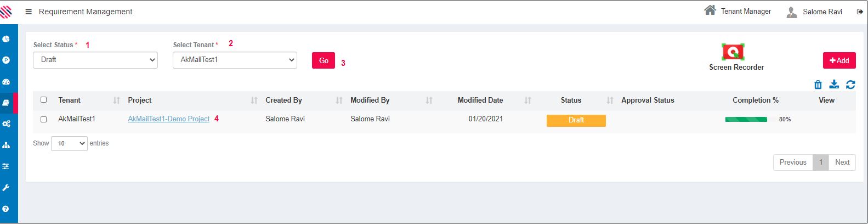Launch the Screen Recorder icon

coord(733,52)
